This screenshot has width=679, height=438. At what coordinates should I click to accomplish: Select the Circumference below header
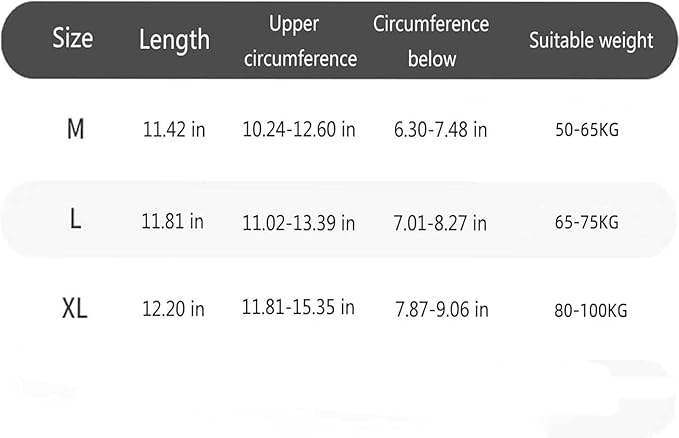pos(431,41)
